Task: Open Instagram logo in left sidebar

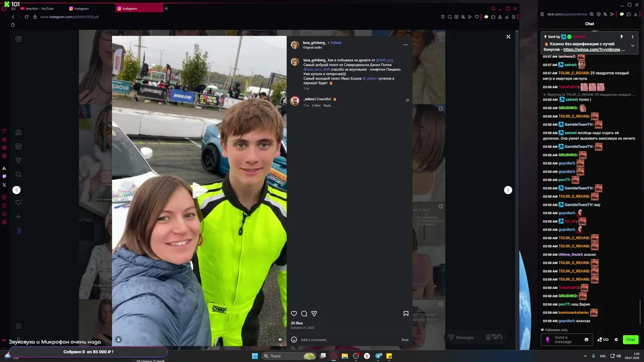Action: [x=19, y=39]
